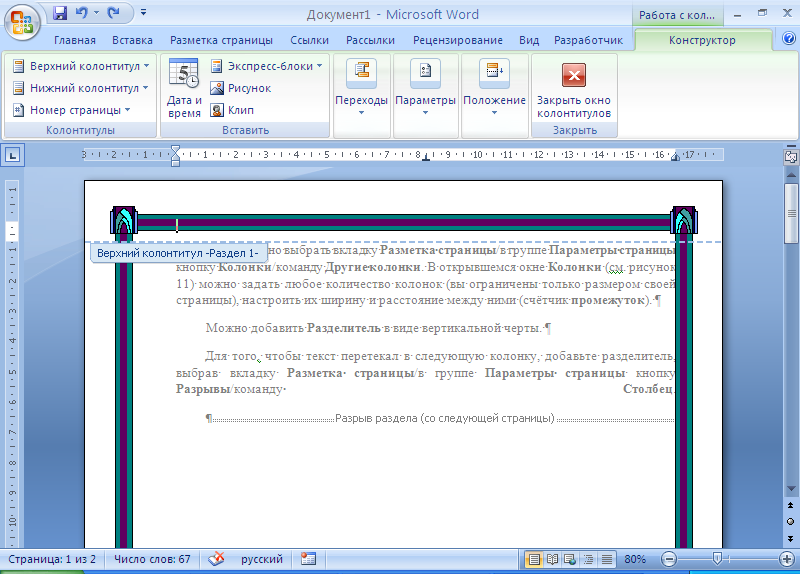Open the Экспресс-блоки dropdown
Image resolution: width=800 pixels, height=574 pixels.
click(x=266, y=66)
